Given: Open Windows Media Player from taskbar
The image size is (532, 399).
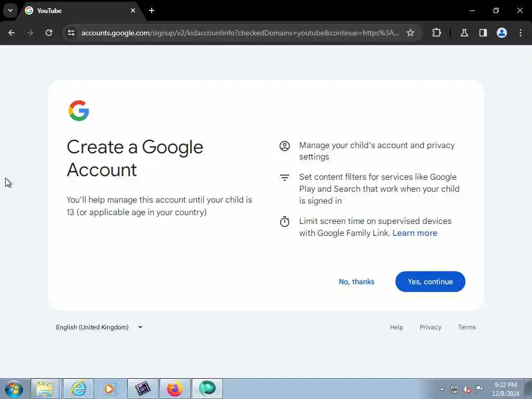Looking at the screenshot, I should (x=110, y=389).
